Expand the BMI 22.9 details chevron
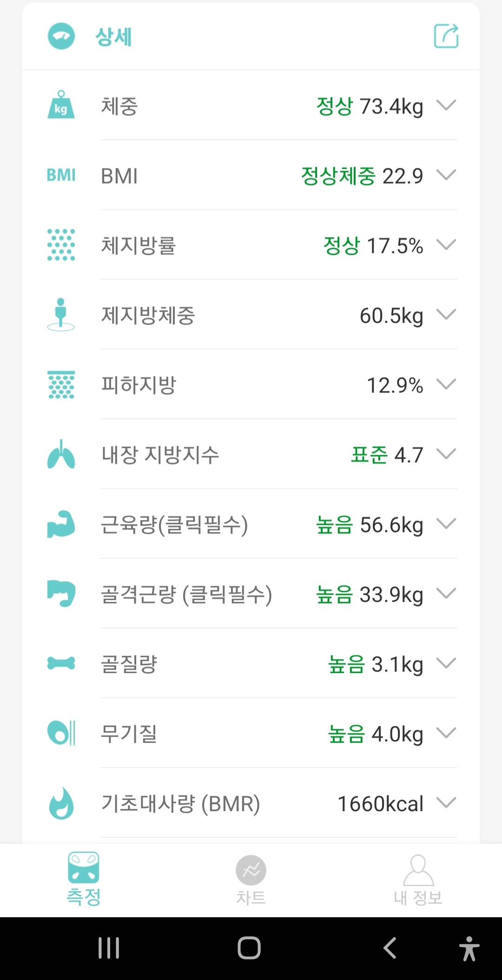This screenshot has width=502, height=980. [446, 175]
